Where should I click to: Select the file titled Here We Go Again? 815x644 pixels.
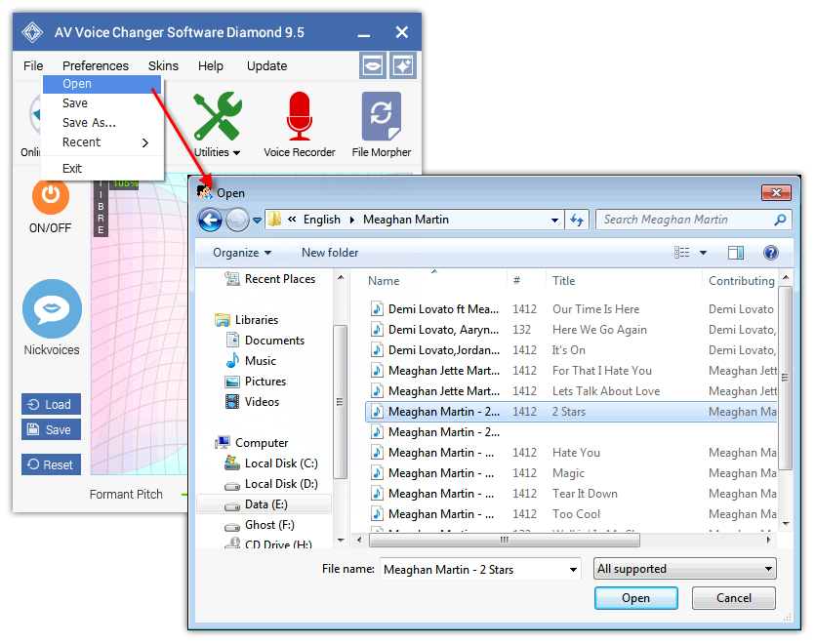(x=571, y=330)
